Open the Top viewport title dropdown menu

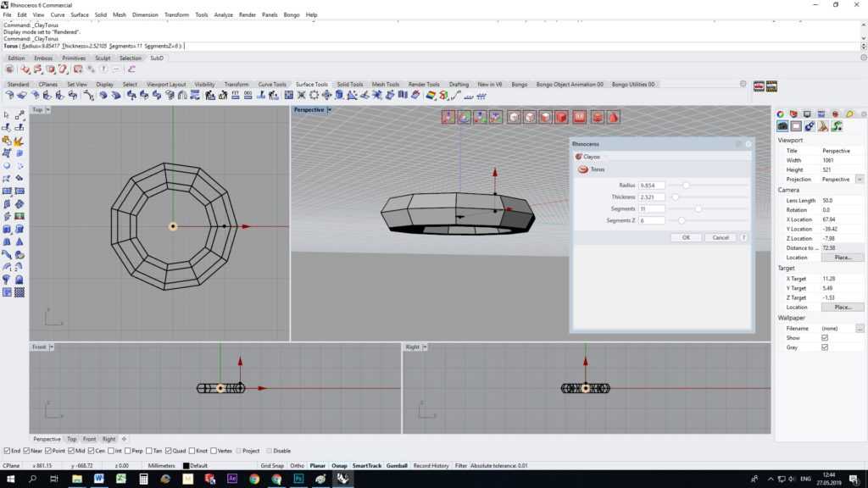(48, 110)
